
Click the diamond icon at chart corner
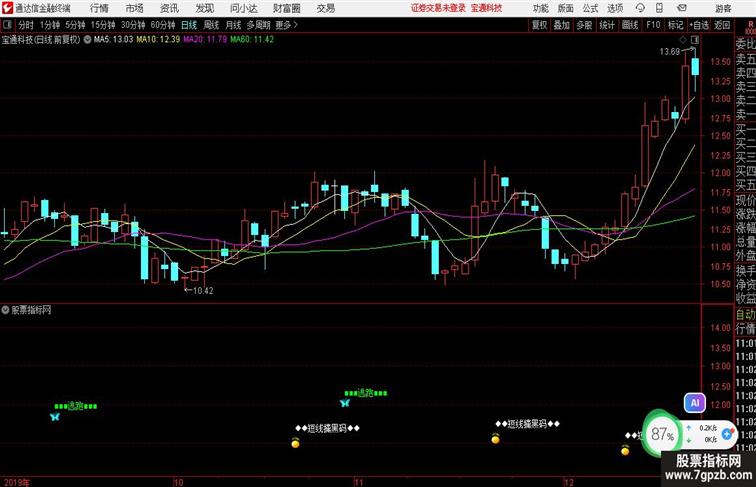point(683,40)
